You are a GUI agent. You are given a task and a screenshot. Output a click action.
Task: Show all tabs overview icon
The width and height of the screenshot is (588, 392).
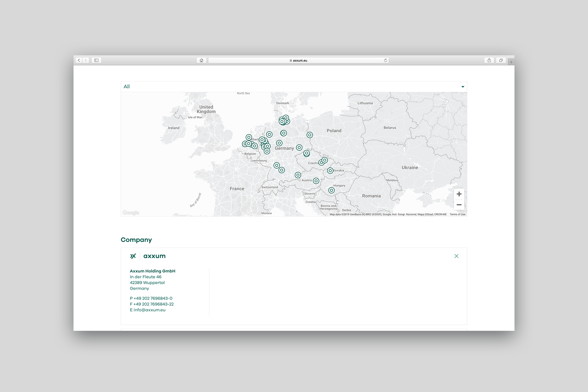pos(501,60)
